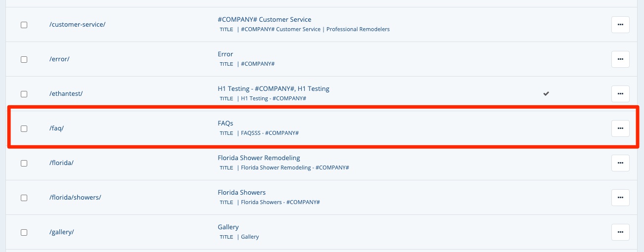Click the checkmark icon in /ethantest/ row
Viewport: 644px width, 252px height.
(x=546, y=93)
